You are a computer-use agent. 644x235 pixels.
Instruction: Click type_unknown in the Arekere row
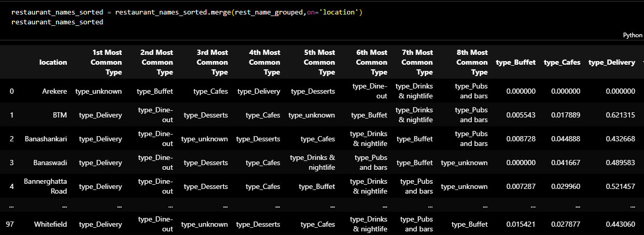(x=99, y=91)
